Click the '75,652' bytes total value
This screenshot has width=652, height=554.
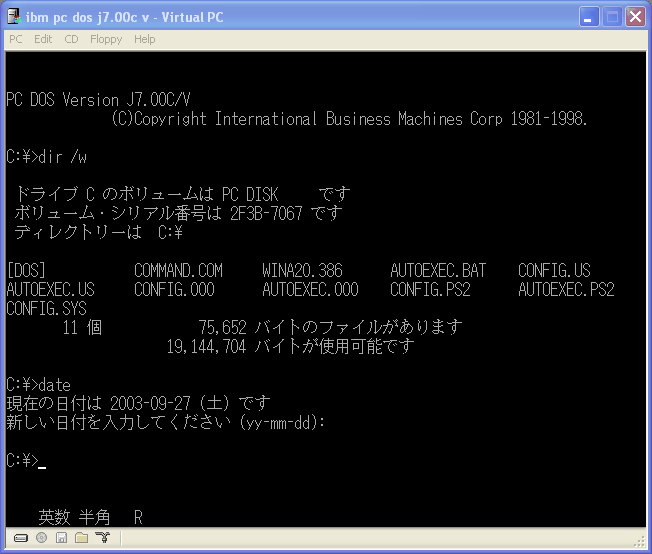tap(222, 328)
